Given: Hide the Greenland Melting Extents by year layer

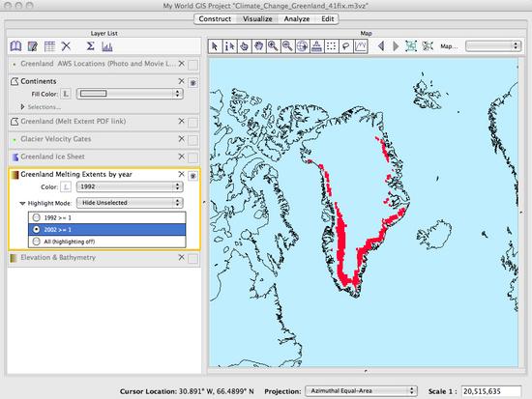Looking at the screenshot, I should point(193,176).
